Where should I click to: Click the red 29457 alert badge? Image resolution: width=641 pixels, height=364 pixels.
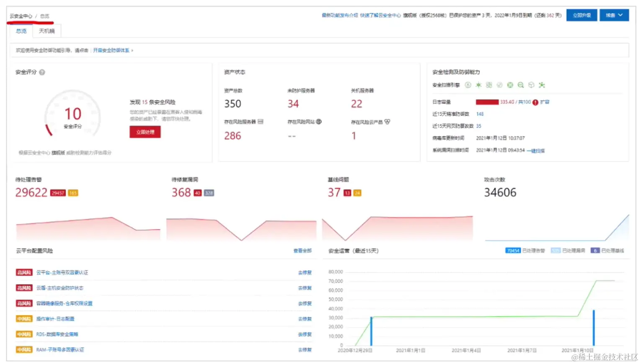click(58, 193)
